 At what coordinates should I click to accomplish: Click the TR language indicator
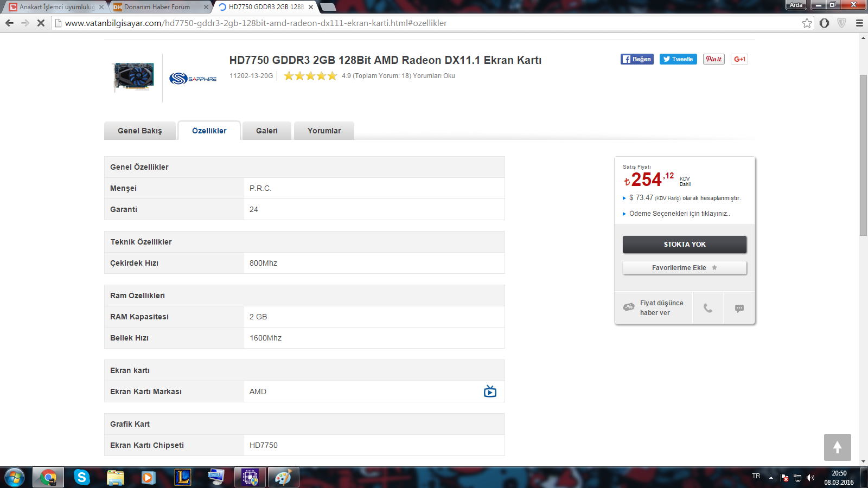point(756,476)
